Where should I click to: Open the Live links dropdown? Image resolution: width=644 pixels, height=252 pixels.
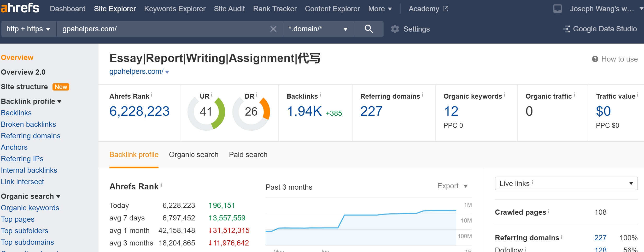[x=566, y=183]
